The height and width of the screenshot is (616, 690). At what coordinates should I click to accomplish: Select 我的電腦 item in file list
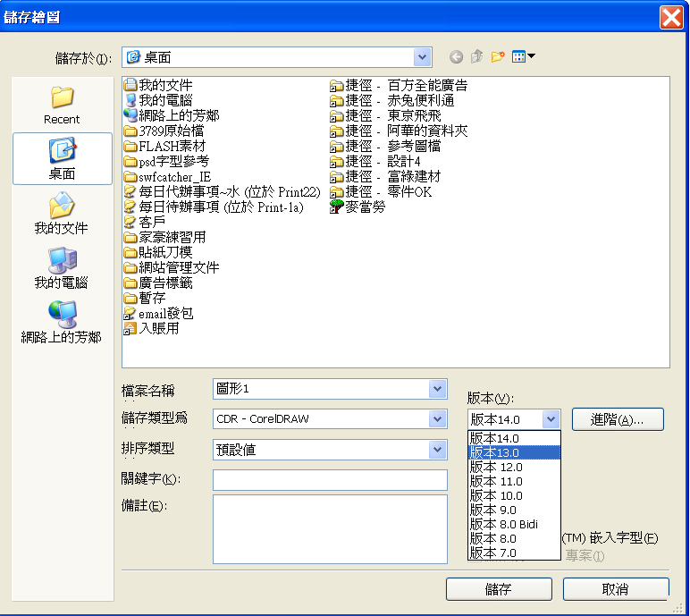tap(158, 100)
